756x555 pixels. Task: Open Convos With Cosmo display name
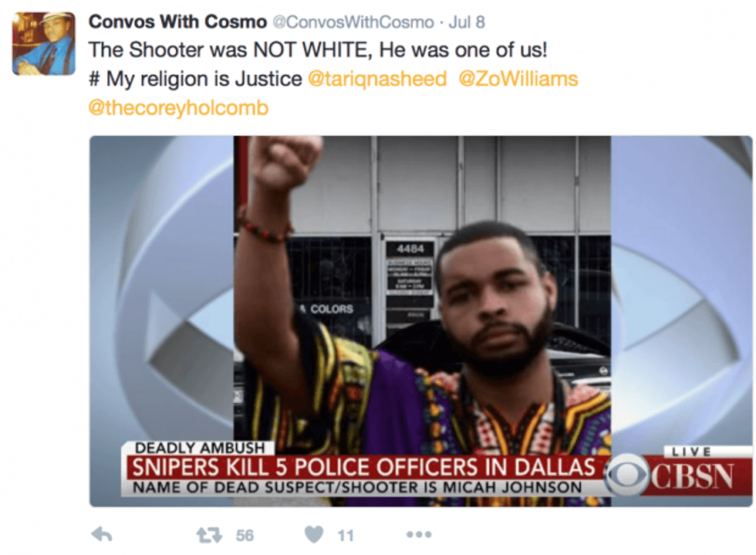point(177,22)
